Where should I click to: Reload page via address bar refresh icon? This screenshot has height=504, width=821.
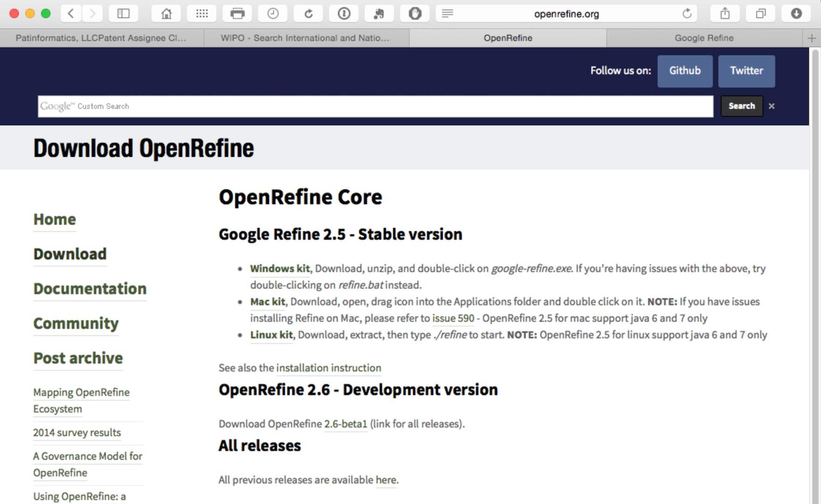click(687, 14)
